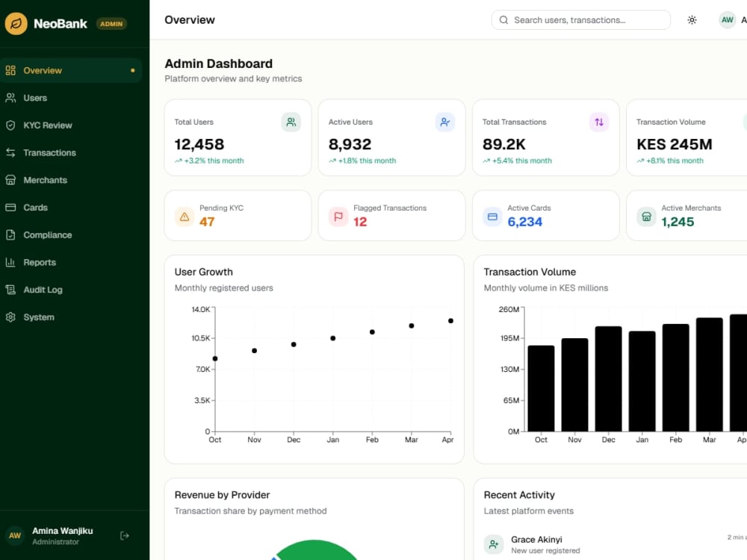Navigate to Cards section

coord(71,207)
